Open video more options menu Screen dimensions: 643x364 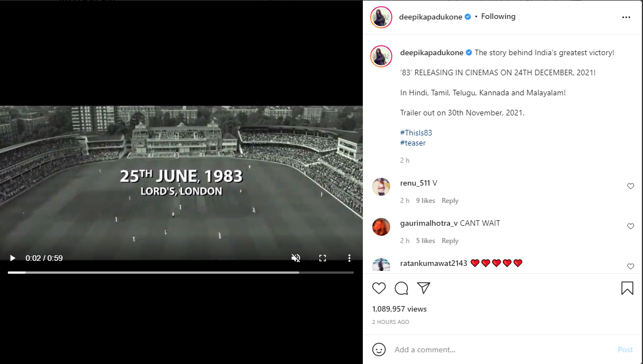point(349,258)
